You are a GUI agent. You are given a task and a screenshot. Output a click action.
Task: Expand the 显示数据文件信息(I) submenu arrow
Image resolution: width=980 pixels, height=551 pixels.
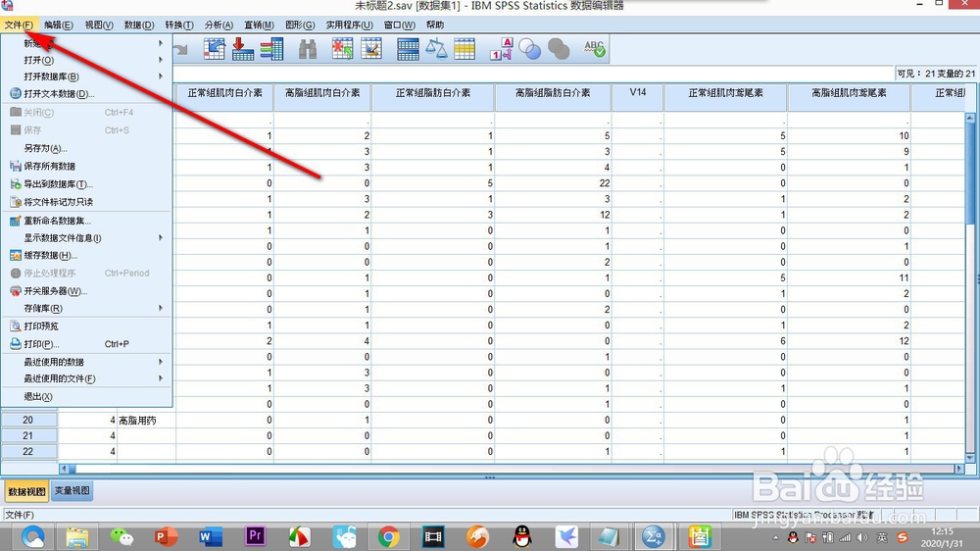tap(161, 237)
